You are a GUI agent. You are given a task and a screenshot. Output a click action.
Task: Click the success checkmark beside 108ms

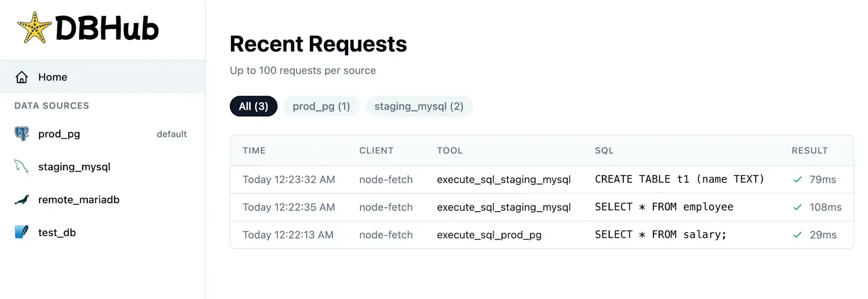[x=798, y=208]
